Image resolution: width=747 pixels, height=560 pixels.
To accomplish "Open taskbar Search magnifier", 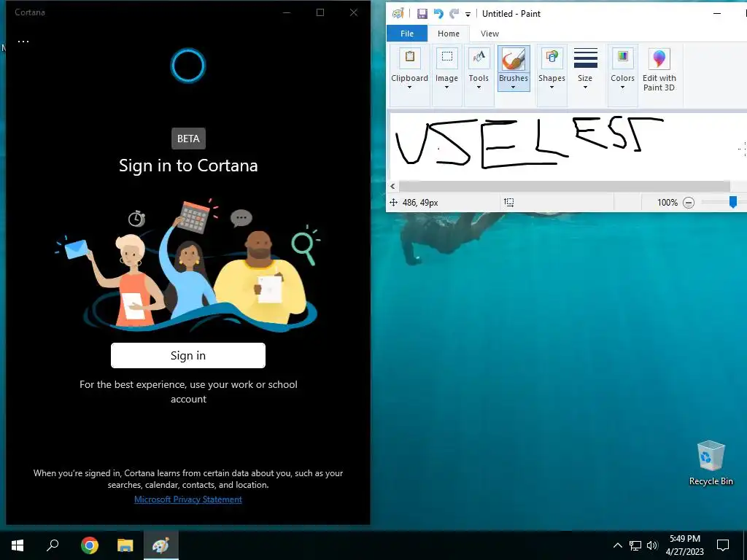I will point(53,545).
